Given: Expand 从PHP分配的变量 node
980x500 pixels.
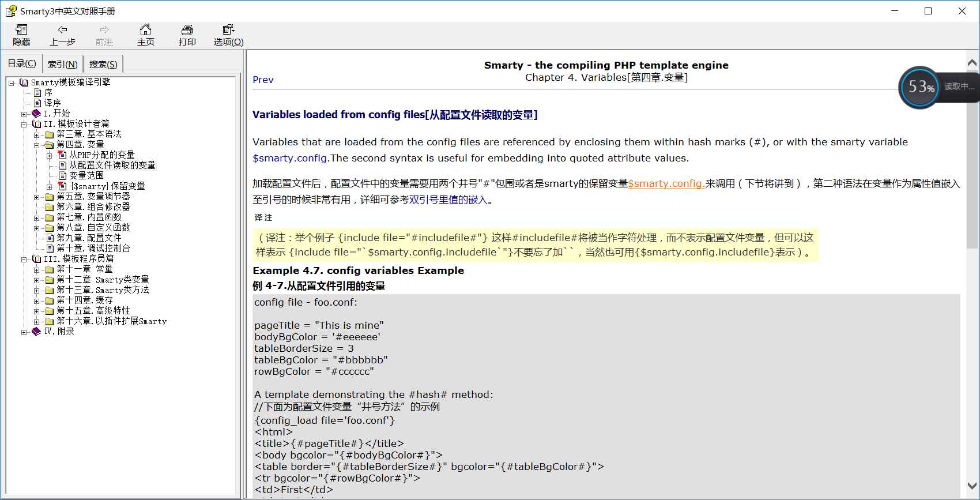Looking at the screenshot, I should click(x=49, y=156).
